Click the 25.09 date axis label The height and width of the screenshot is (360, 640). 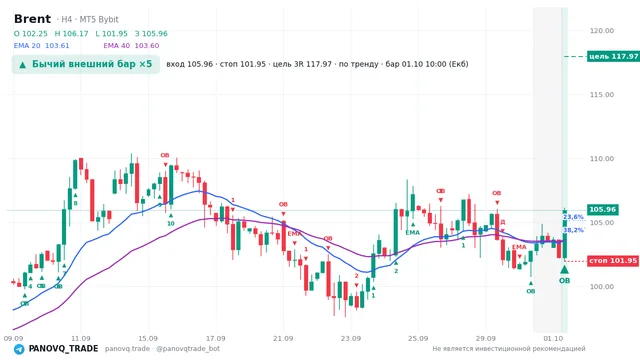tap(418, 339)
